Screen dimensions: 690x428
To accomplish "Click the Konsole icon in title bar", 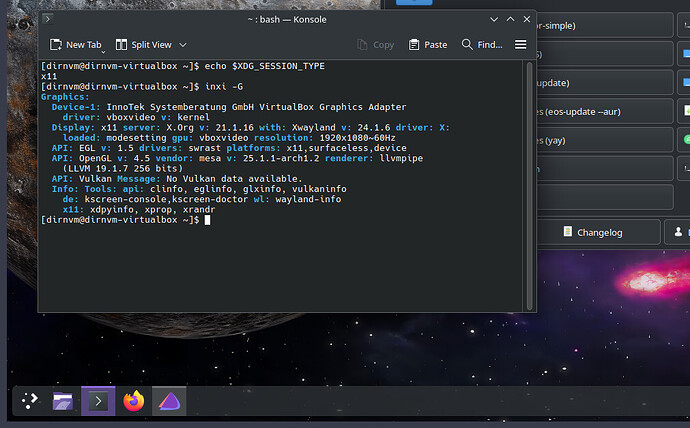I will 49,19.
